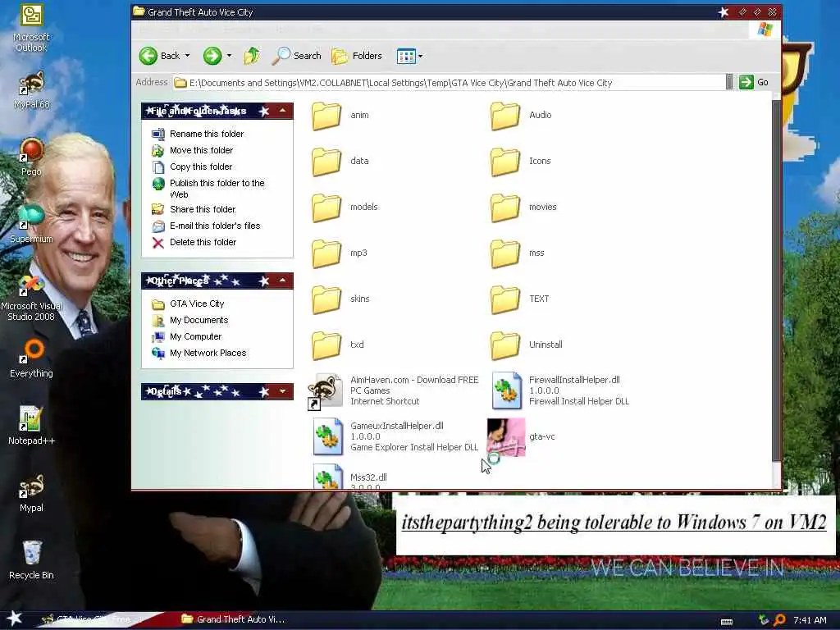Image resolution: width=840 pixels, height=630 pixels.
Task: Expand the Details panel
Action: pos(282,391)
